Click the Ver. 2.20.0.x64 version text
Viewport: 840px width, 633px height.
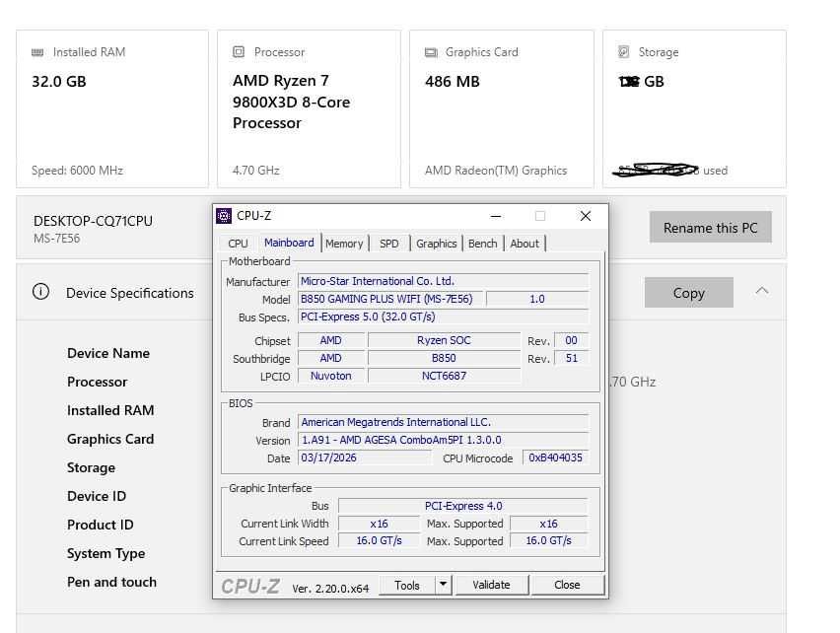pyautogui.click(x=330, y=588)
